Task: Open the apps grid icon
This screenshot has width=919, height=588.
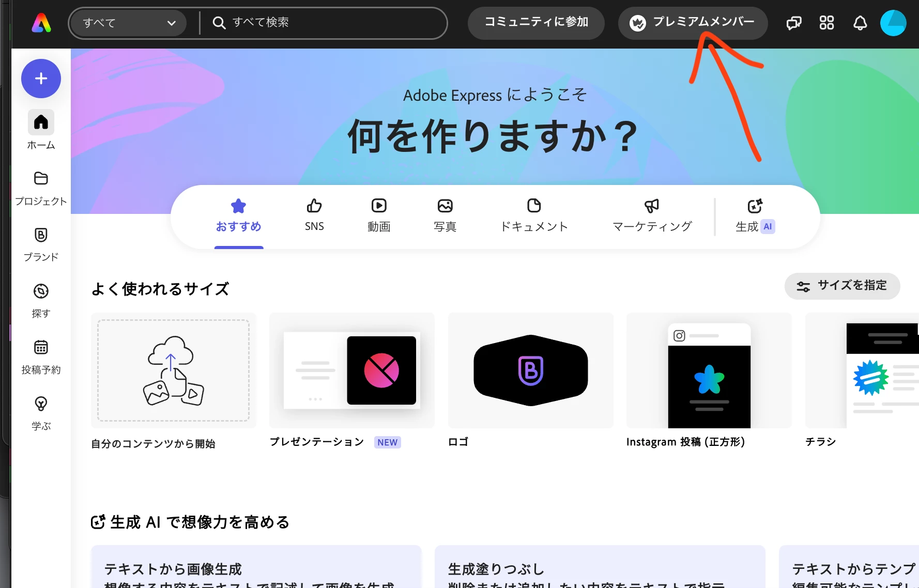Action: 826,23
